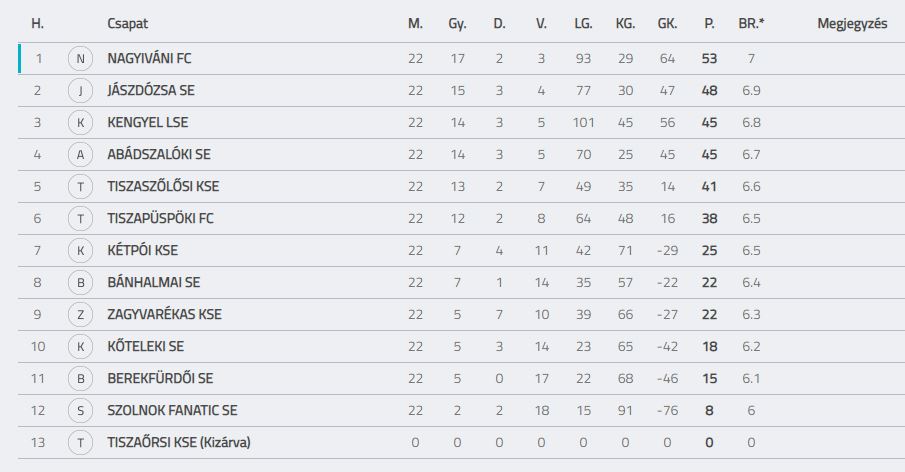Click the Csapat column header
Screen dimensions: 905x472
128,24
